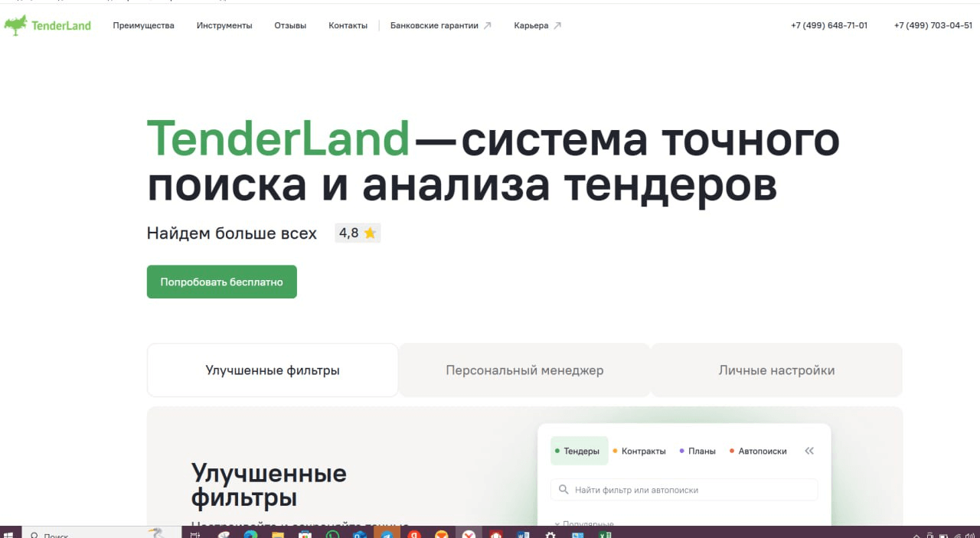
Task: Collapse the filter panel with the double chevron
Action: [809, 451]
